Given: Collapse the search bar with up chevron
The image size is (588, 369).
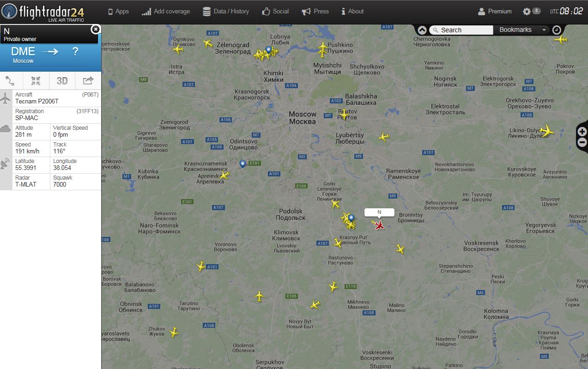Looking at the screenshot, I should pos(422,30).
